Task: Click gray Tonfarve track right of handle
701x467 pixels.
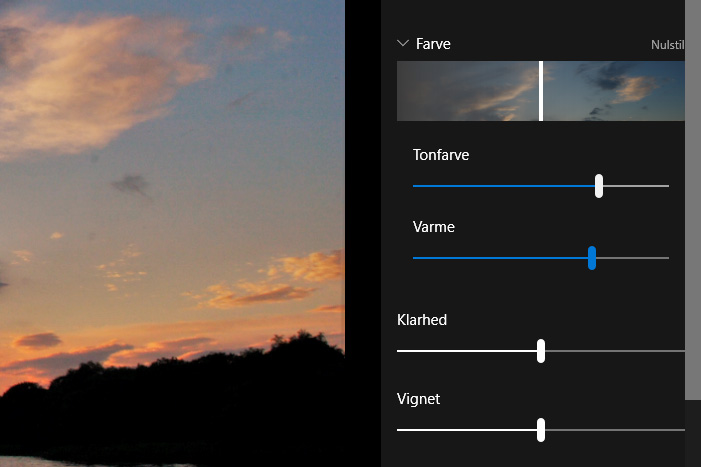Action: pyautogui.click(x=637, y=186)
